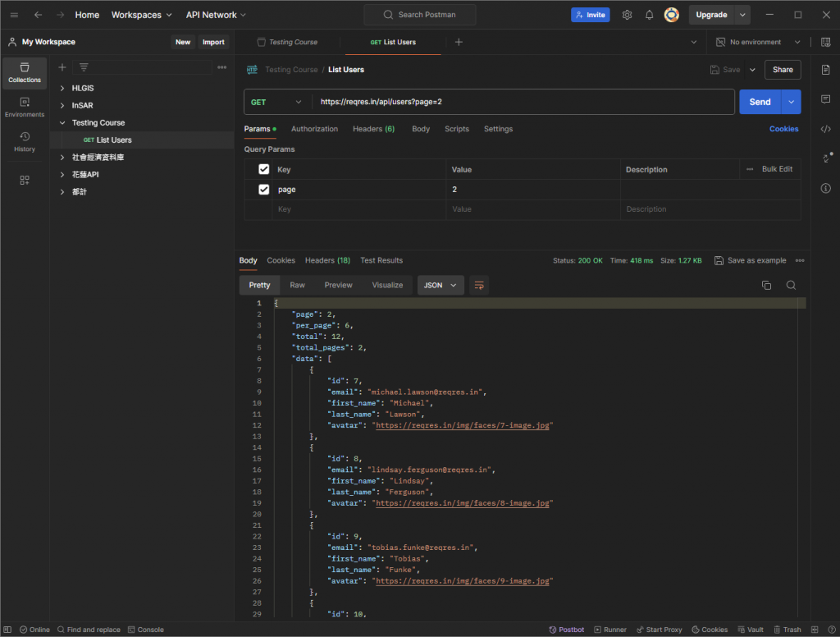Copy the response body with copy icon
840x637 pixels.
(767, 286)
